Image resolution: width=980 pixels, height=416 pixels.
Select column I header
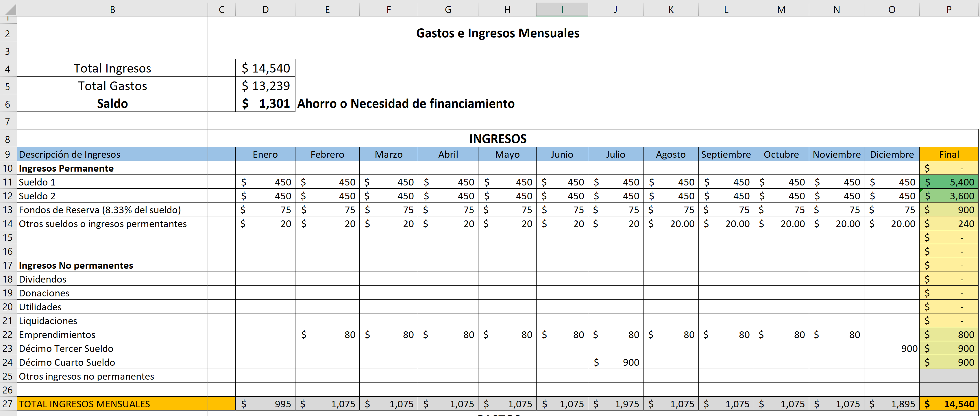[562, 10]
